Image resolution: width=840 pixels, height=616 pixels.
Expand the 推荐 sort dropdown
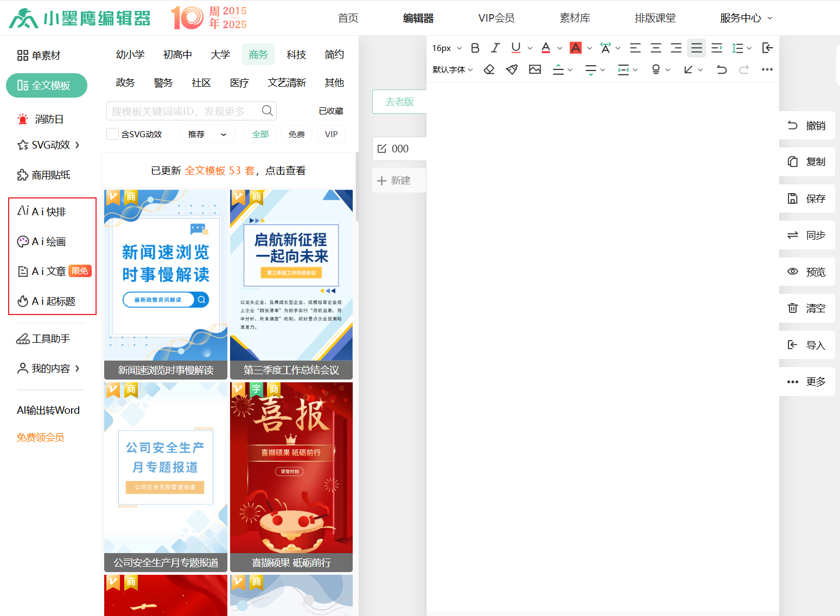click(207, 134)
